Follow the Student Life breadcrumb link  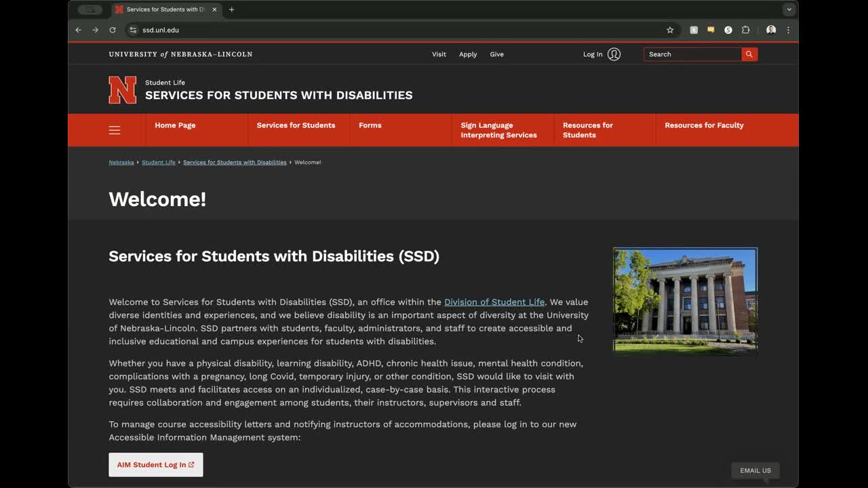[159, 163]
